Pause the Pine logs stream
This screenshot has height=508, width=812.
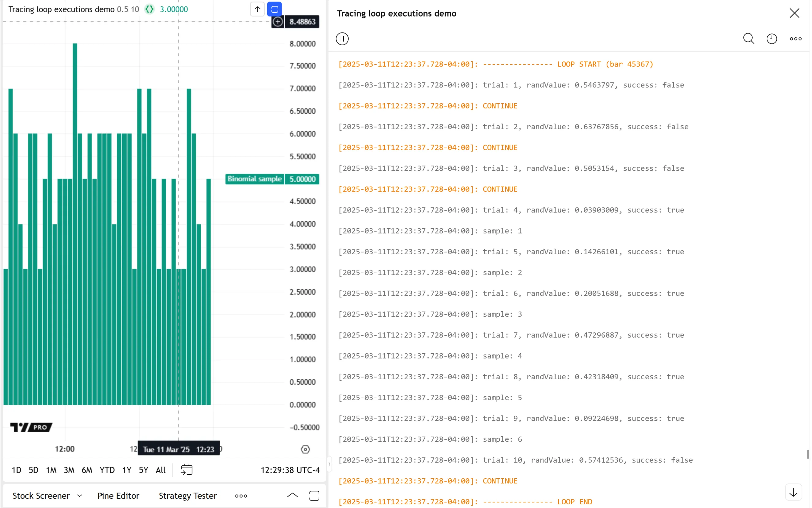pyautogui.click(x=342, y=39)
